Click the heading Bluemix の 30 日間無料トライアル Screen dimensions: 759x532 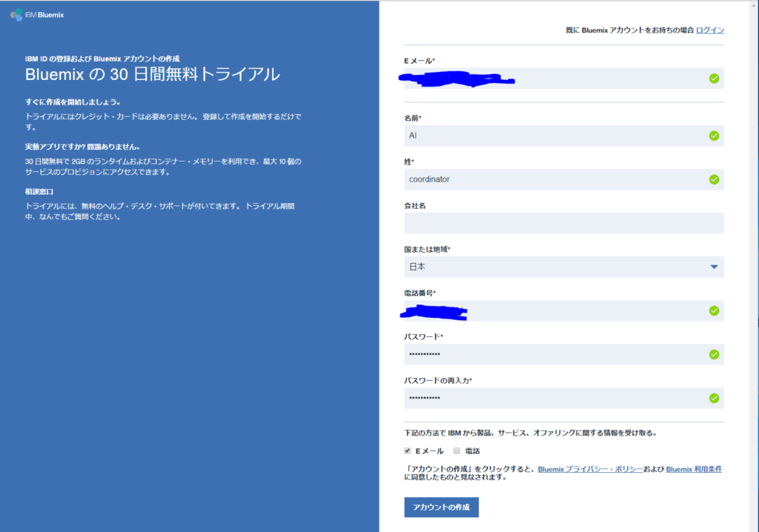tap(153, 75)
